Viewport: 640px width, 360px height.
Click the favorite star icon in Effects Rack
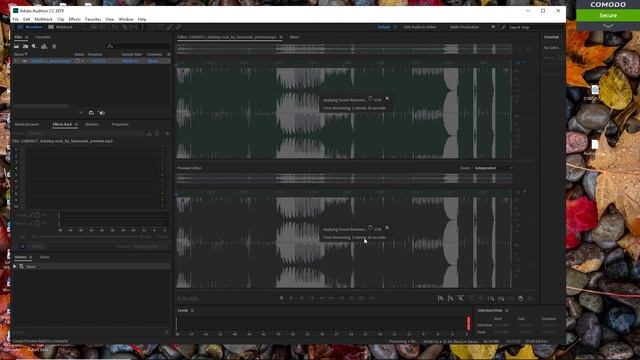167,133
